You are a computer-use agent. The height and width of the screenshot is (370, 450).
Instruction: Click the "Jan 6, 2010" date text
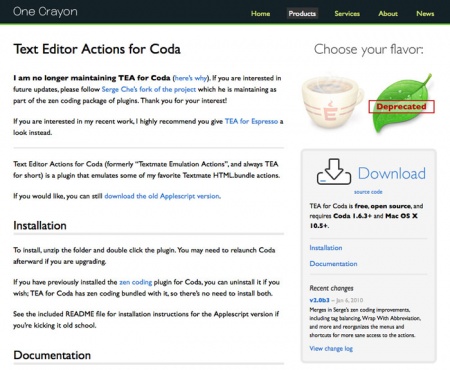tap(349, 300)
